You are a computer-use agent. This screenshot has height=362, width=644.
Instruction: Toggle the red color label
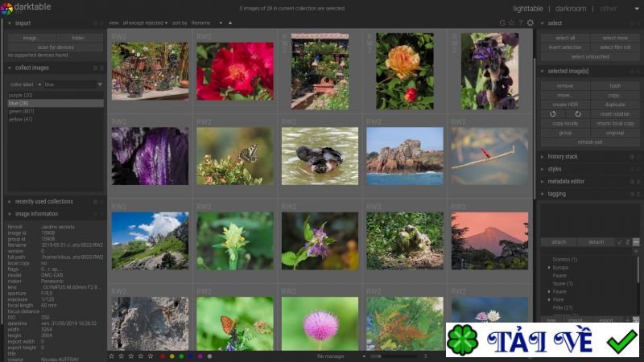click(x=163, y=356)
